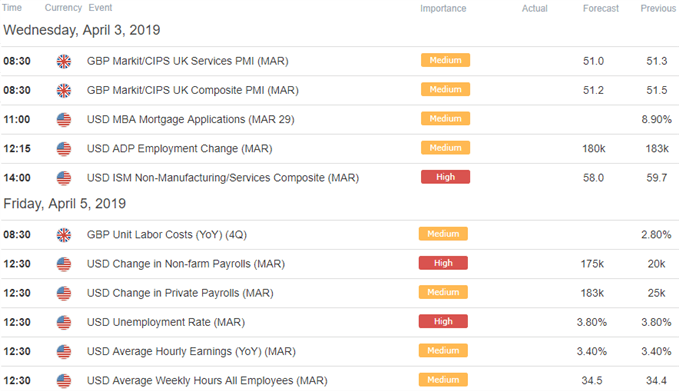This screenshot has width=679, height=391.
Task: Click the Time column header
Action: pyautogui.click(x=12, y=8)
